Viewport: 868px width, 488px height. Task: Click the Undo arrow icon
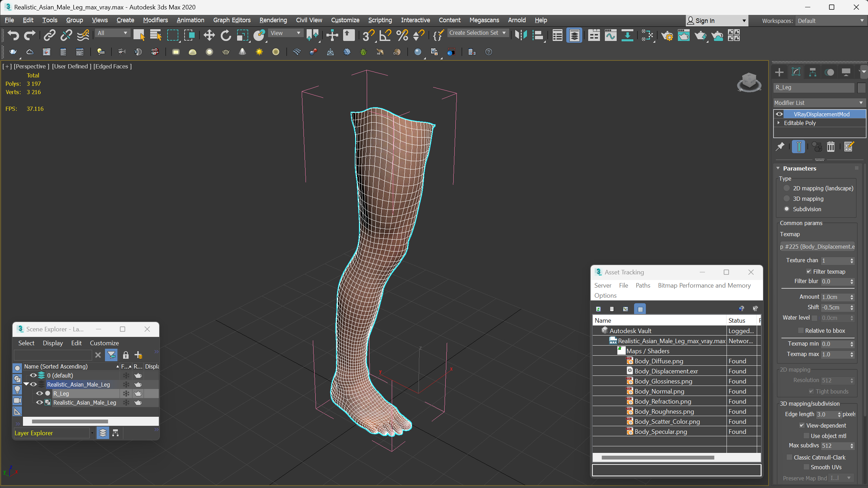click(x=13, y=35)
